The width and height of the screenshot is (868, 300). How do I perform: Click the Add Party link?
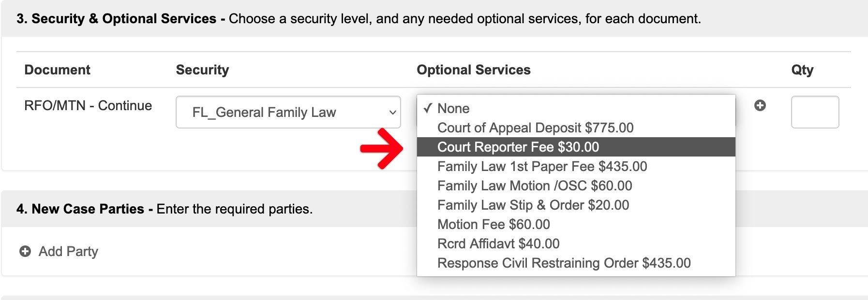(x=68, y=251)
